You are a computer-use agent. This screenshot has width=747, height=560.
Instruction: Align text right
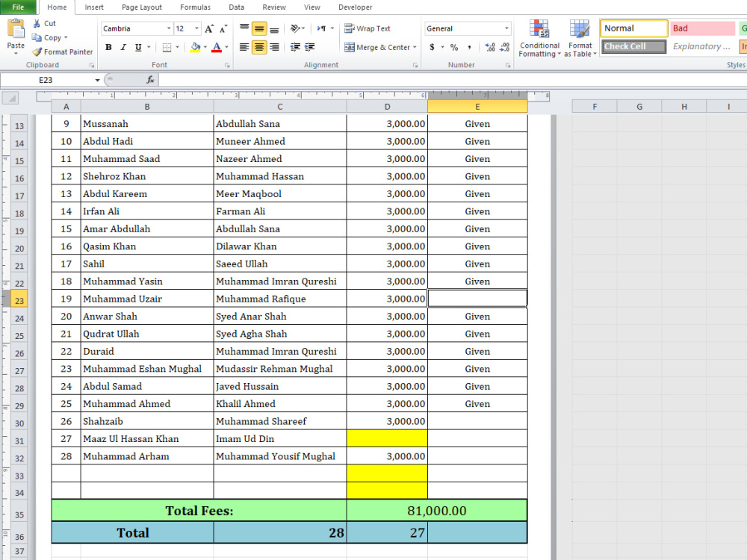pyautogui.click(x=274, y=47)
